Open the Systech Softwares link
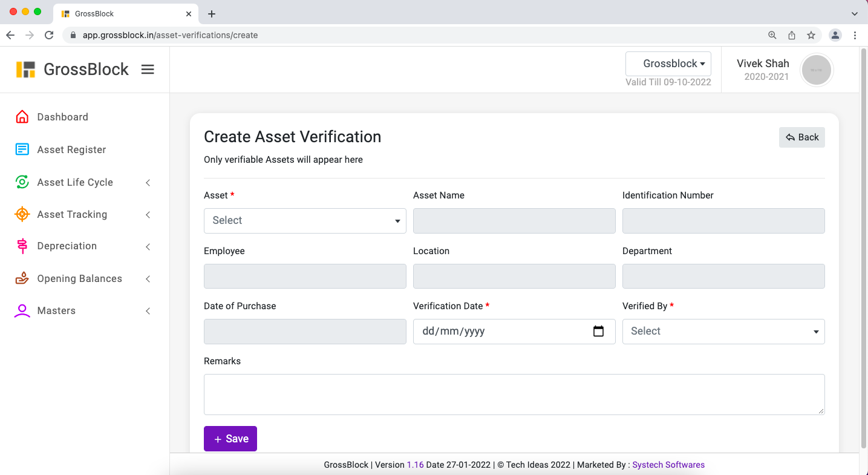Image resolution: width=868 pixels, height=475 pixels. tap(668, 465)
